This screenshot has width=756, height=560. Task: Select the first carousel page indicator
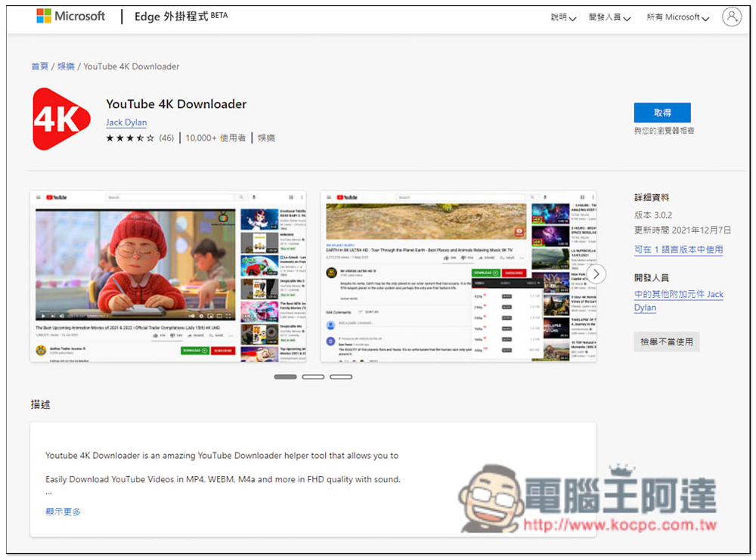(285, 376)
